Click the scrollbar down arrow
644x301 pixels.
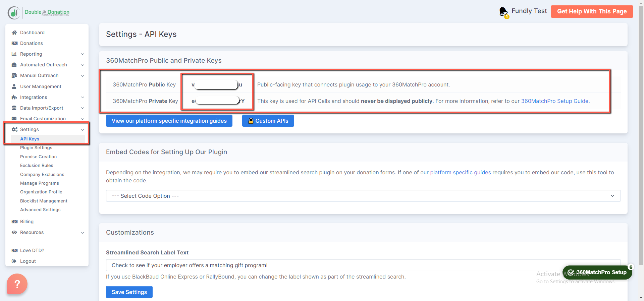click(x=641, y=298)
